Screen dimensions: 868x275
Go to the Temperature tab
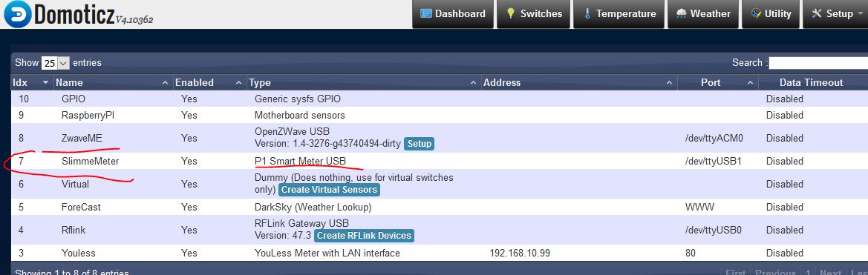619,14
